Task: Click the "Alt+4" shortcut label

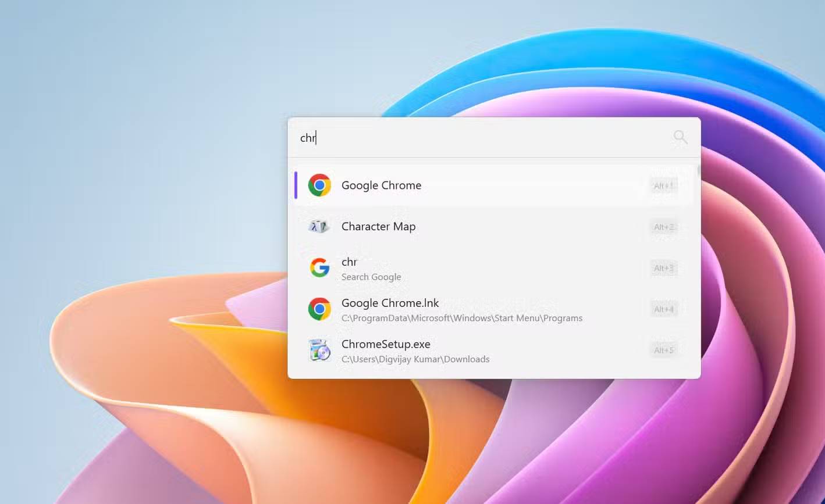Action: coord(664,309)
